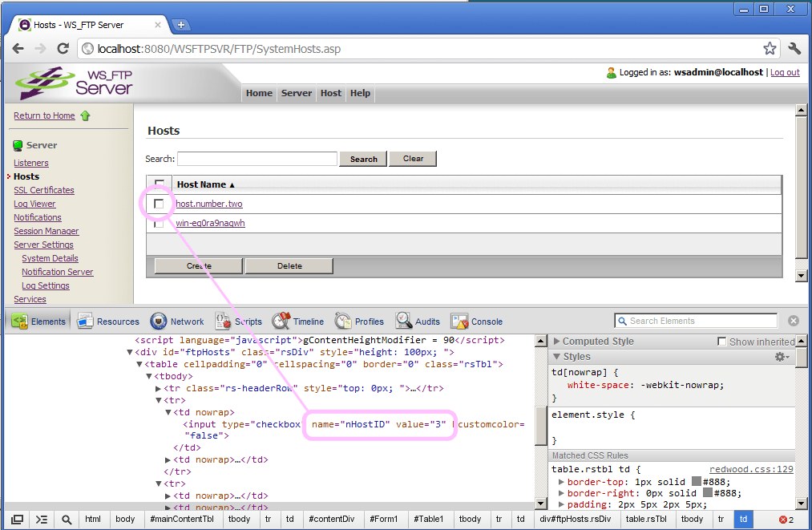Viewport: 812px width, 530px height.
Task: Click the Delete button
Action: (289, 265)
